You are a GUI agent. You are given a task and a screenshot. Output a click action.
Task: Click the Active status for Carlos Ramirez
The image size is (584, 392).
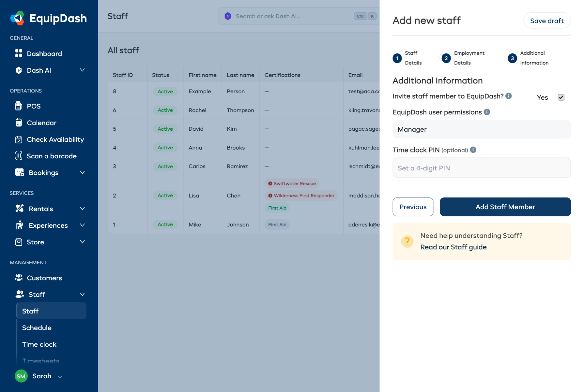[165, 166]
